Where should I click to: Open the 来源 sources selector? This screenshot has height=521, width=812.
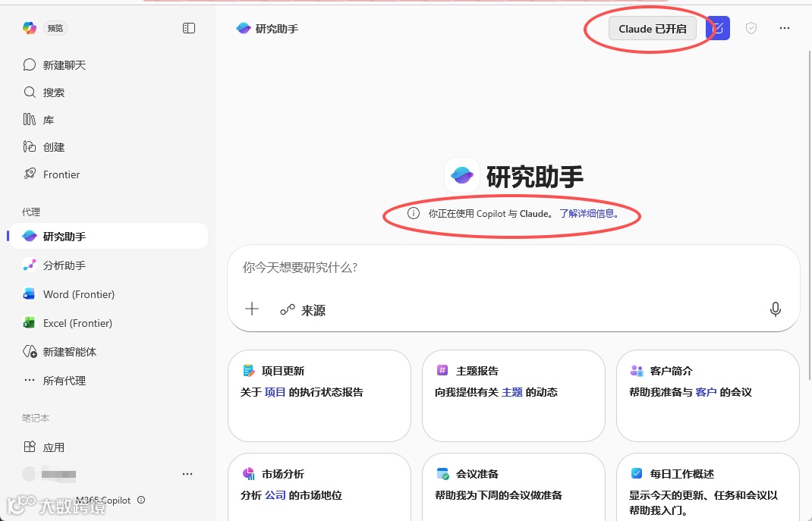pyautogui.click(x=303, y=310)
